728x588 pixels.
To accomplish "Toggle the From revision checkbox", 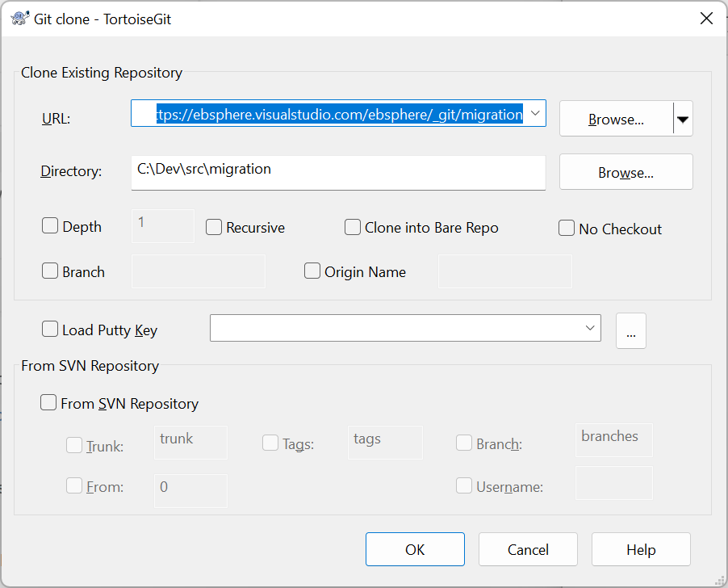I will click(x=74, y=485).
